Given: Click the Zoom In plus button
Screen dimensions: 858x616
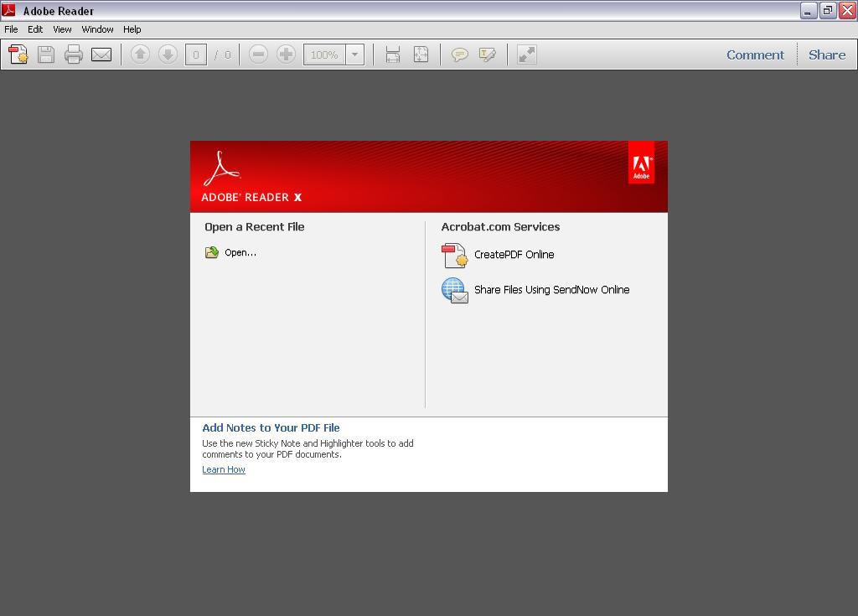Looking at the screenshot, I should [287, 54].
